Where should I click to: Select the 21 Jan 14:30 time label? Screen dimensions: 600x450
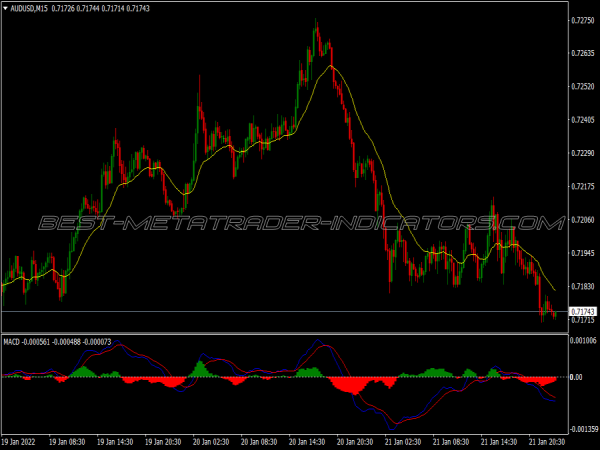click(x=499, y=442)
